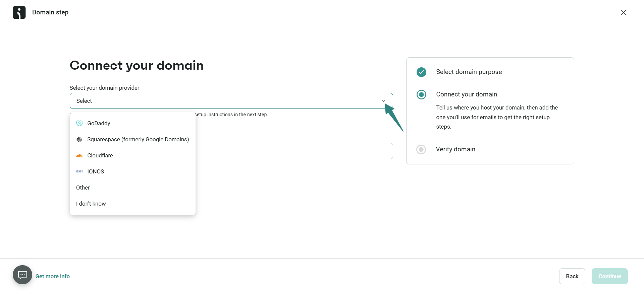This screenshot has height=294, width=644.
Task: Open the live chat bubble icon
Action: point(22,275)
